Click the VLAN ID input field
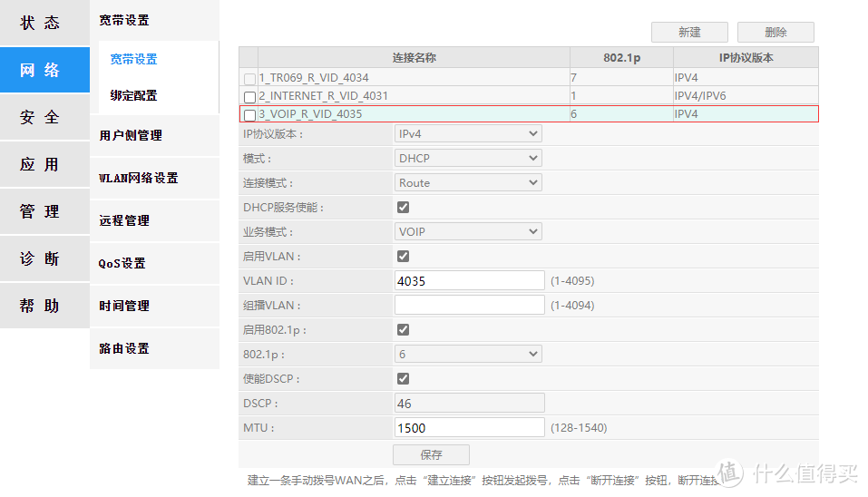 point(470,280)
